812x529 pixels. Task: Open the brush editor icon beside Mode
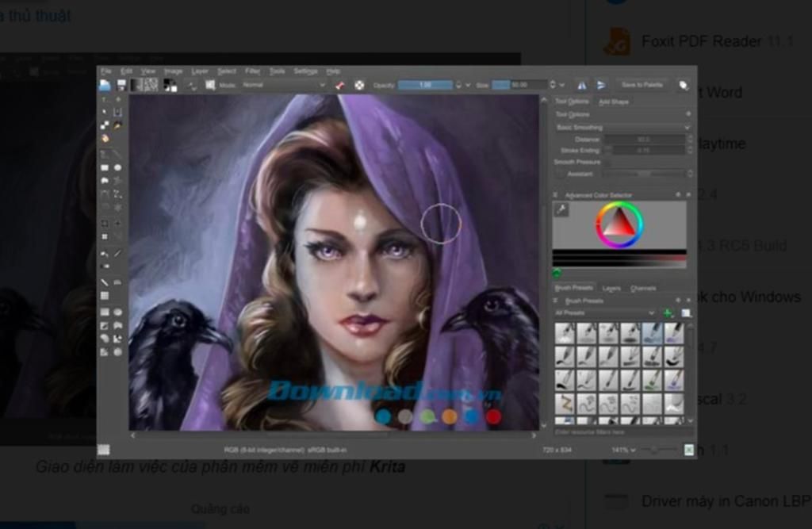tap(210, 85)
